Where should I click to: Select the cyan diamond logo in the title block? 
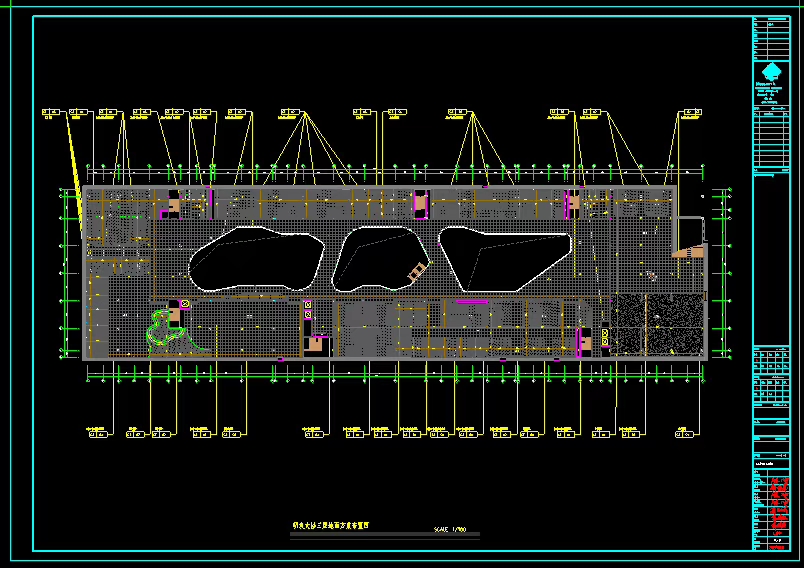[771, 72]
